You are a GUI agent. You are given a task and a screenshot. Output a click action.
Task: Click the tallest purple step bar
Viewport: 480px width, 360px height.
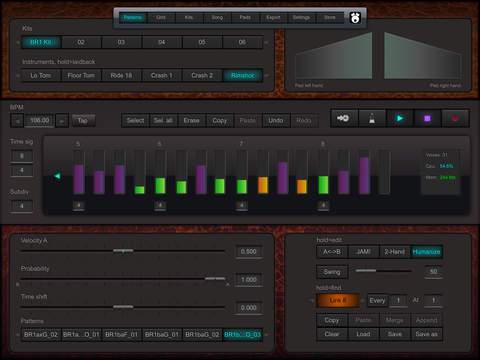click(x=364, y=175)
